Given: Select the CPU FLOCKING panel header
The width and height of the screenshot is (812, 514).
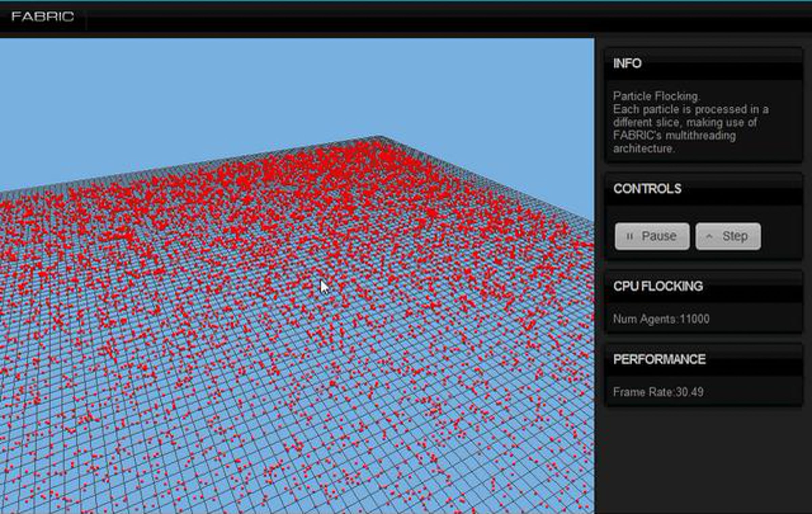Looking at the screenshot, I should (703, 287).
